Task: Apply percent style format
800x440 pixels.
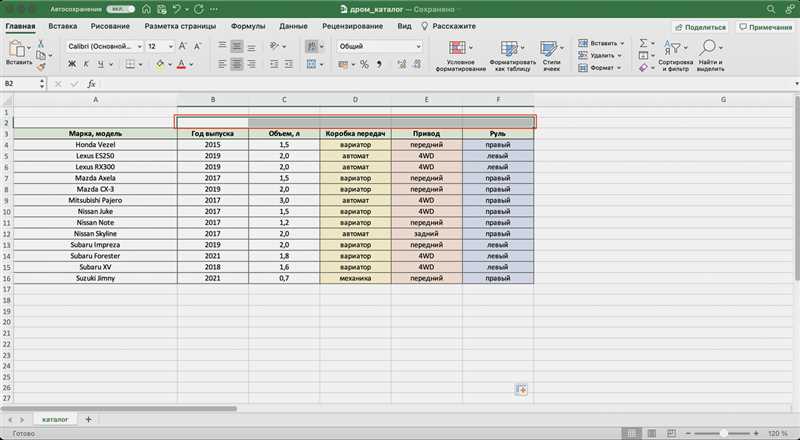Action: coord(364,64)
